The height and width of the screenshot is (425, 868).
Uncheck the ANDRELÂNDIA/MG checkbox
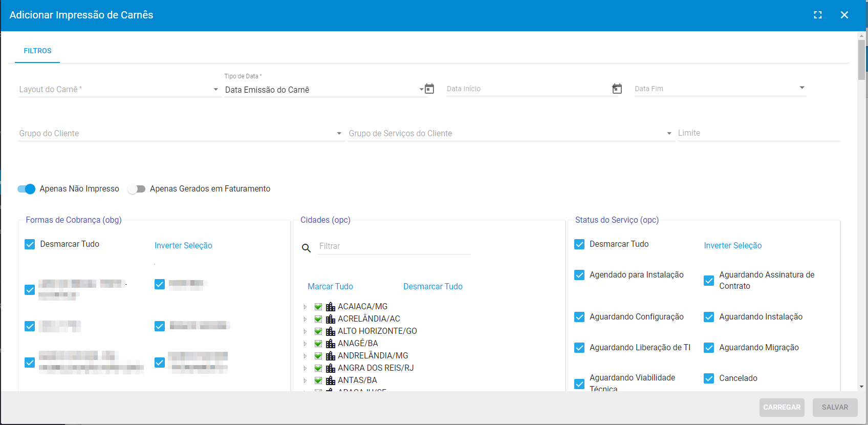click(x=318, y=356)
